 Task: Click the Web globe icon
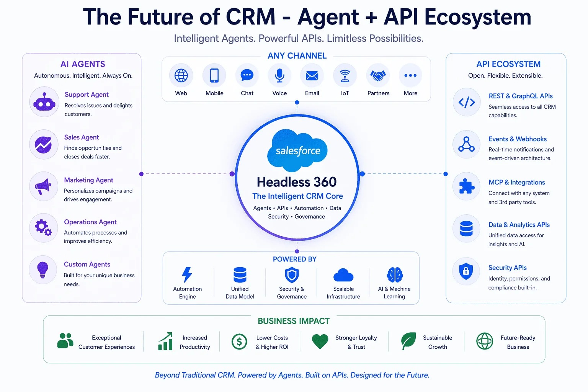pos(181,75)
